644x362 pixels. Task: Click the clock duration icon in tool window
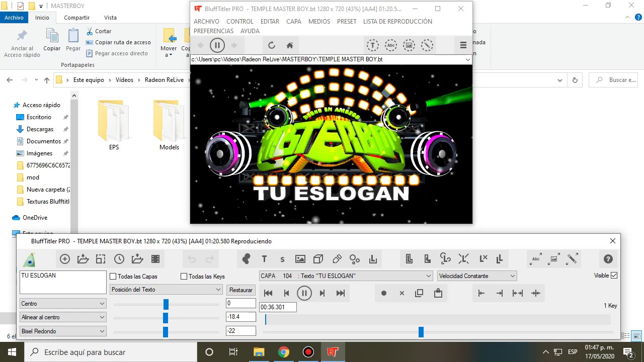pyautogui.click(x=119, y=259)
